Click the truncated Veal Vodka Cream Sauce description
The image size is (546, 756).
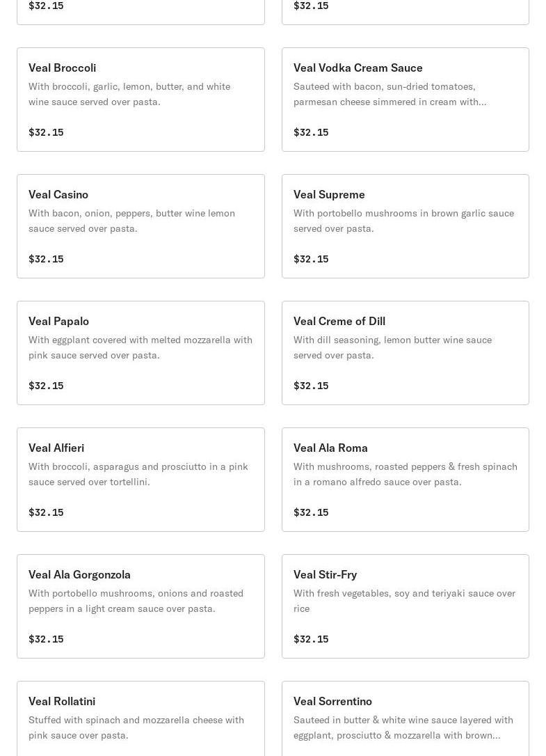pyautogui.click(x=390, y=94)
